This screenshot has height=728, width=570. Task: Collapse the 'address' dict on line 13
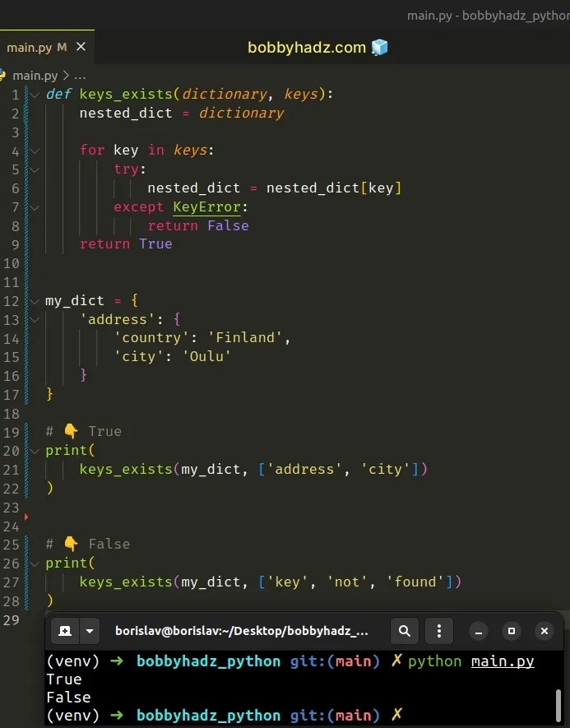(x=35, y=320)
